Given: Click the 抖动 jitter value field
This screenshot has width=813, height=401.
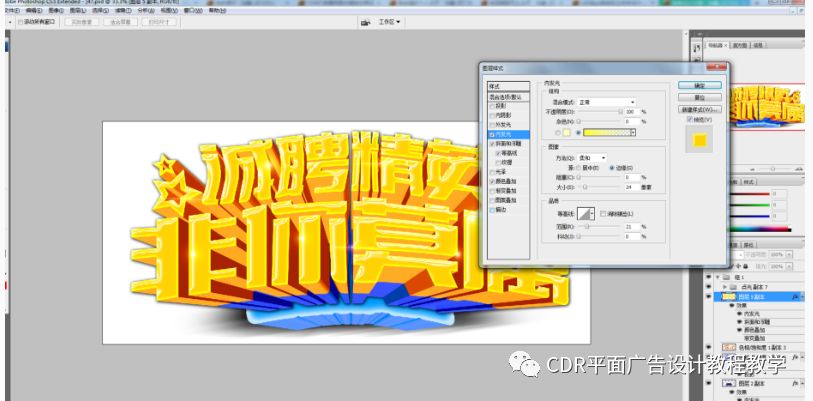Looking at the screenshot, I should (x=632, y=236).
